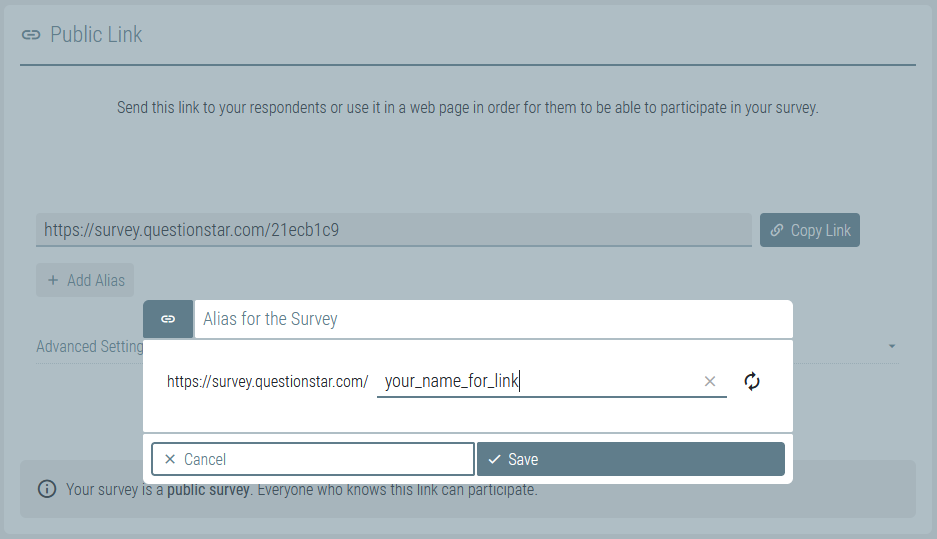The image size is (937, 539).
Task: Click the info icon in the public survey notice
Action: [47, 489]
